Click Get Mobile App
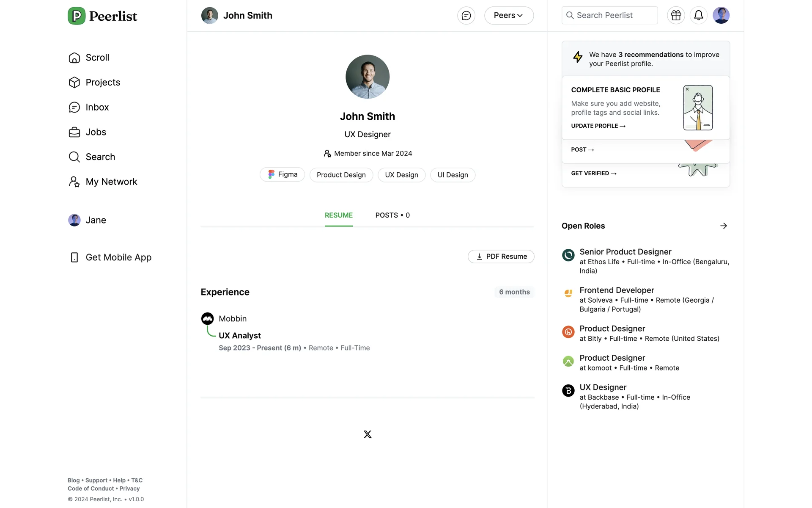812x508 pixels. (118, 257)
